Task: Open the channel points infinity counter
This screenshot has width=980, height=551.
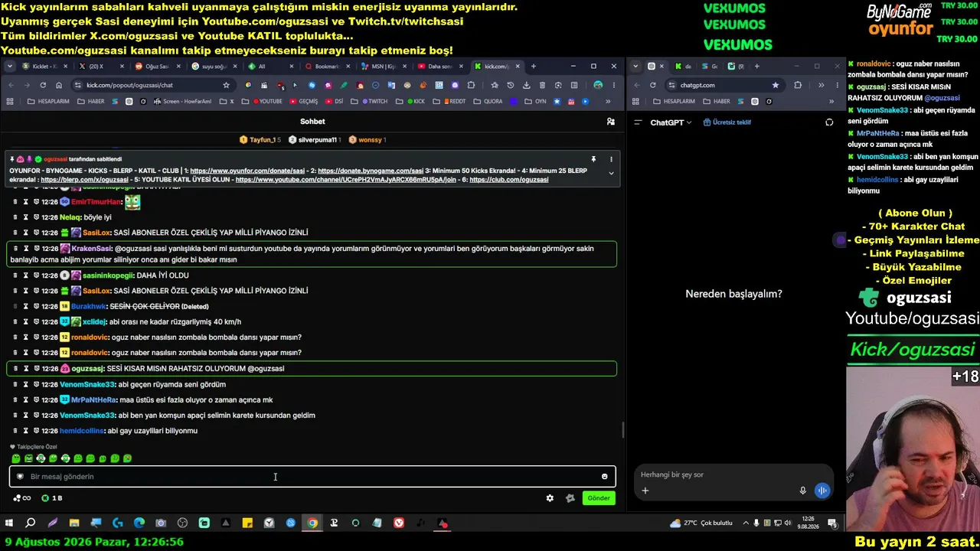Action: pos(21,498)
